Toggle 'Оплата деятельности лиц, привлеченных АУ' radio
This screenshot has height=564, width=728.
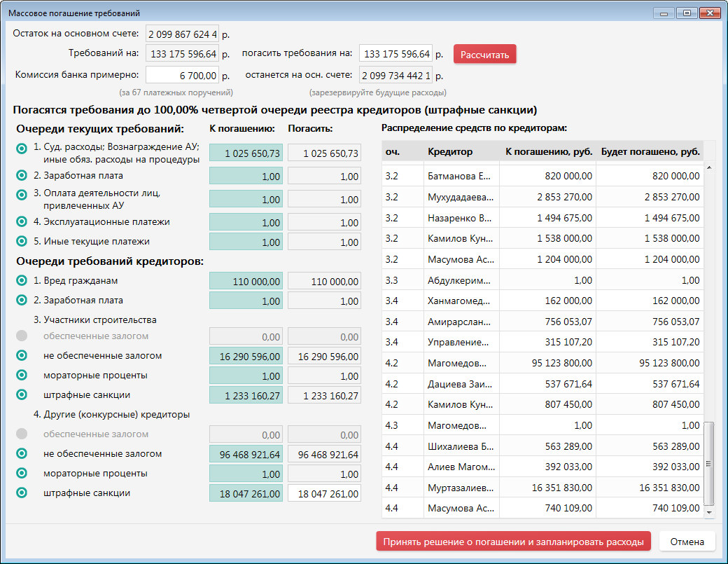[22, 199]
